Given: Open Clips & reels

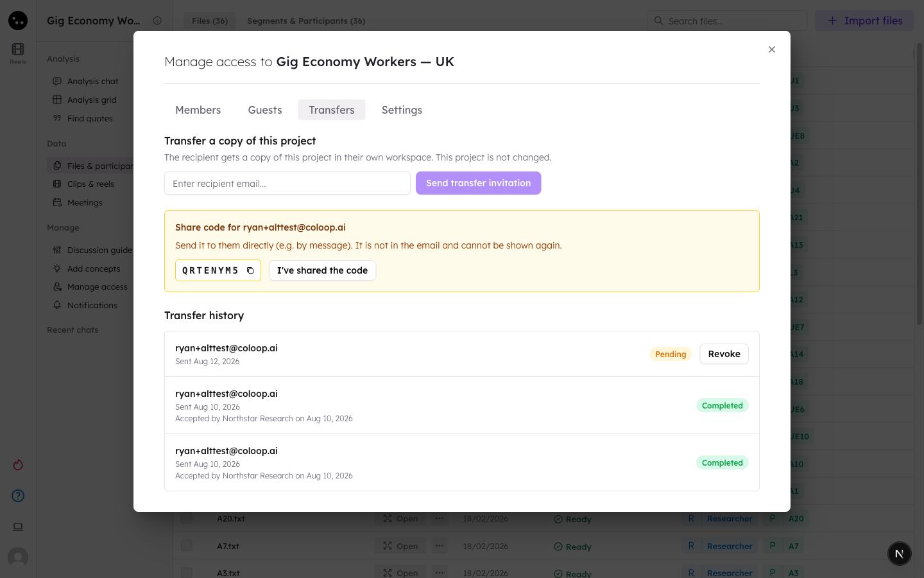Looking at the screenshot, I should point(90,184).
